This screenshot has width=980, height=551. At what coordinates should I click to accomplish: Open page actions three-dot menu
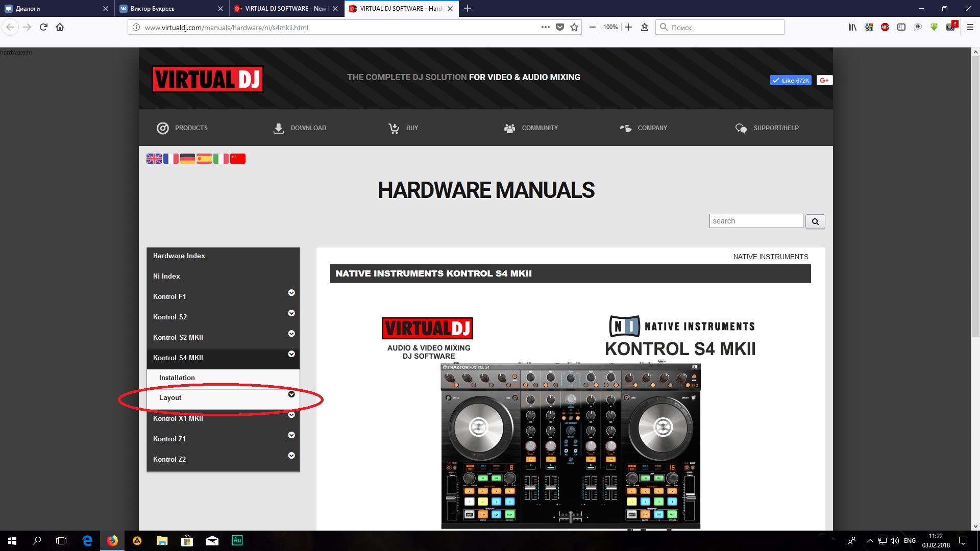coord(546,27)
